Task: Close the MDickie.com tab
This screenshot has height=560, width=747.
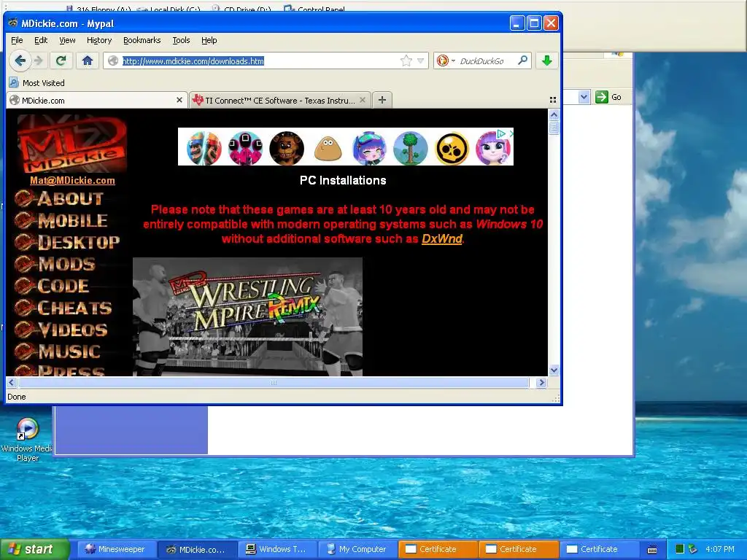Action: tap(179, 100)
